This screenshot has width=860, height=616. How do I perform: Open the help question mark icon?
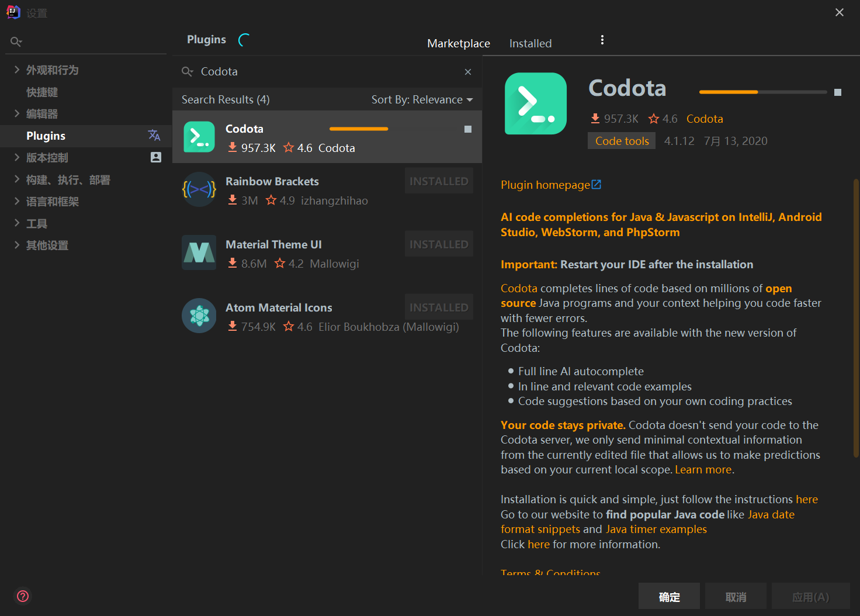pos(23,596)
